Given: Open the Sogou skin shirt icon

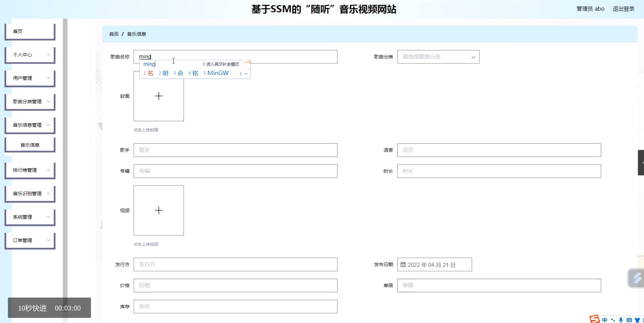Looking at the screenshot, I should tap(637, 320).
